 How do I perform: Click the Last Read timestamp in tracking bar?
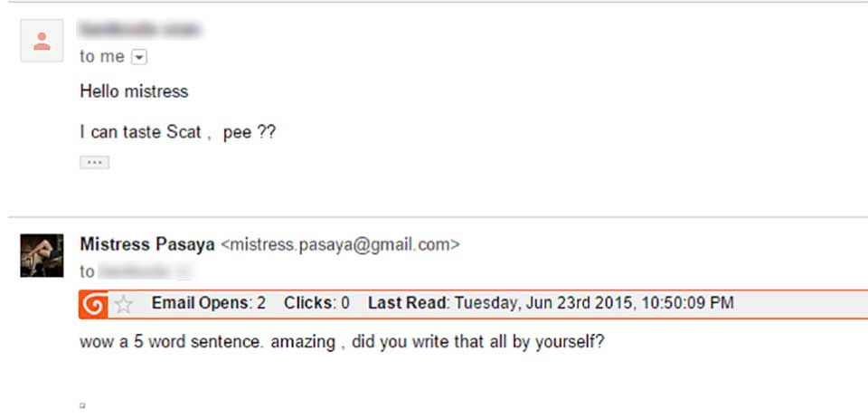(551, 303)
